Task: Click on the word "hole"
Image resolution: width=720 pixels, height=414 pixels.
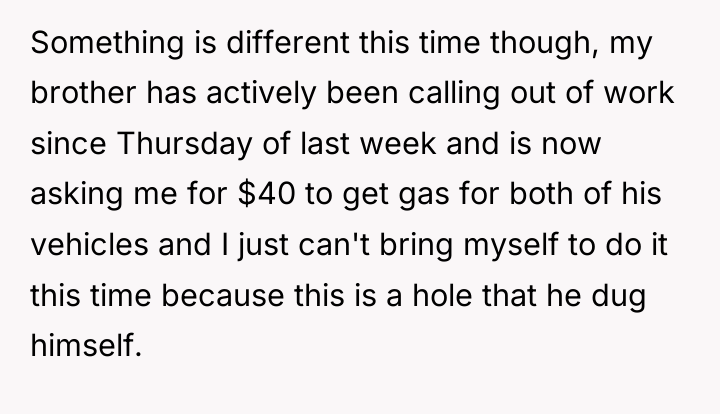Action: pos(442,295)
